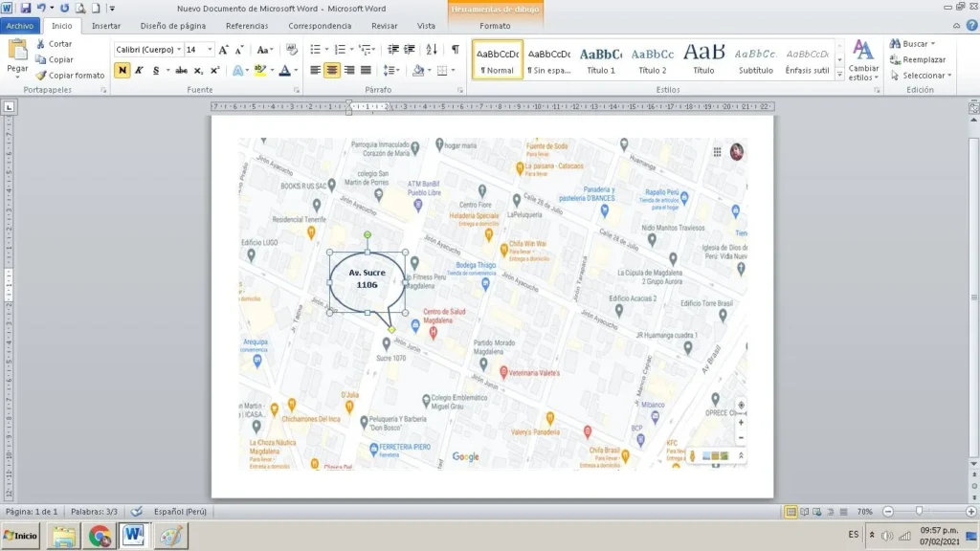Increase font size with grow font icon
This screenshot has height=551, width=980.
[223, 50]
